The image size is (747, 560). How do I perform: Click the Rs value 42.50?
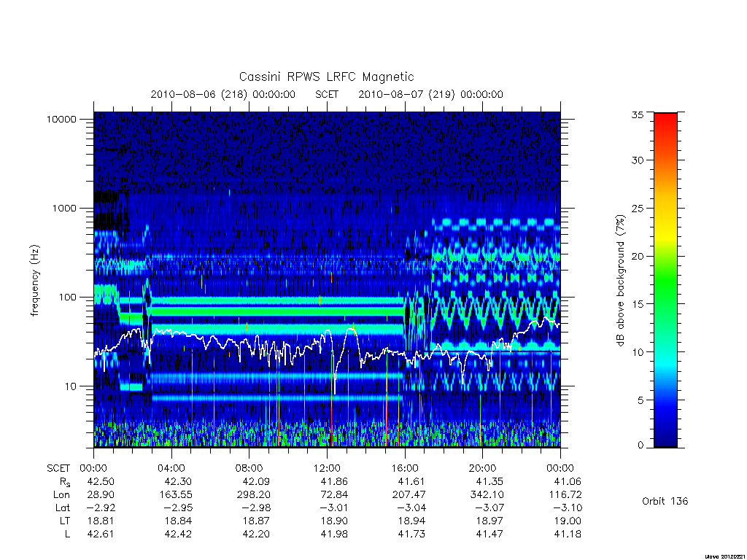coord(101,481)
